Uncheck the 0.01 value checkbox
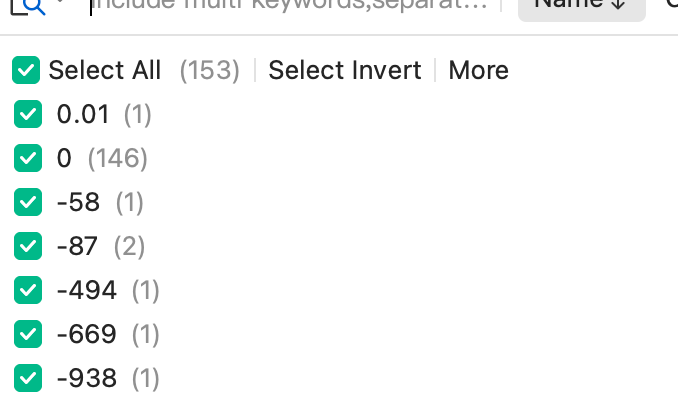Screen dimensions: 678x420 point(28,115)
